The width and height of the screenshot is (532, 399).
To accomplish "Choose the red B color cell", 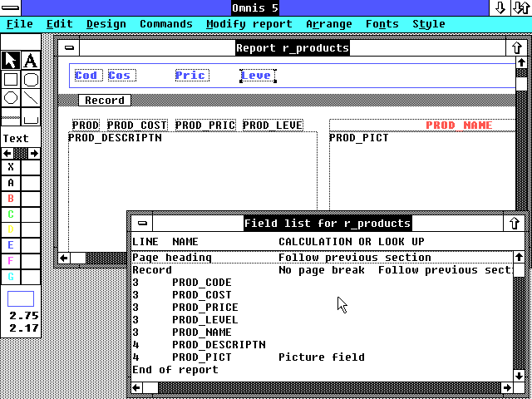I will click(11, 198).
